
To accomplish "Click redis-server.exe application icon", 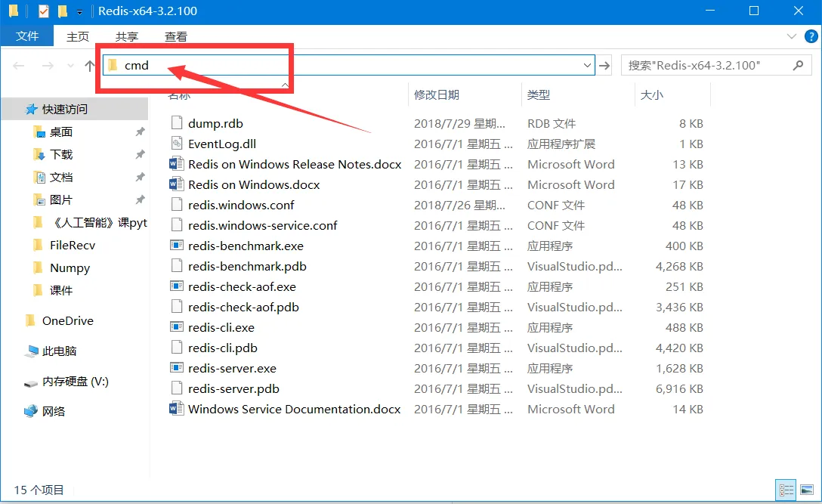I will pyautogui.click(x=177, y=368).
